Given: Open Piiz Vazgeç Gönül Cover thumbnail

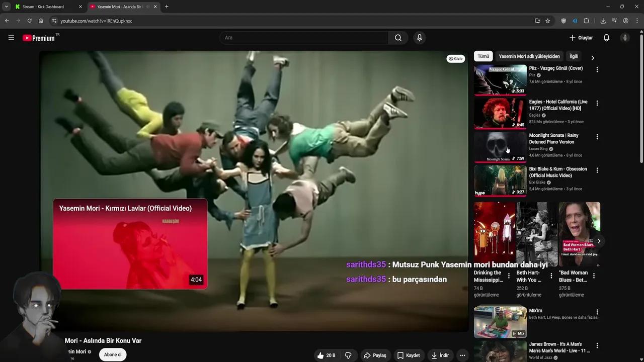Looking at the screenshot, I should click(500, 79).
